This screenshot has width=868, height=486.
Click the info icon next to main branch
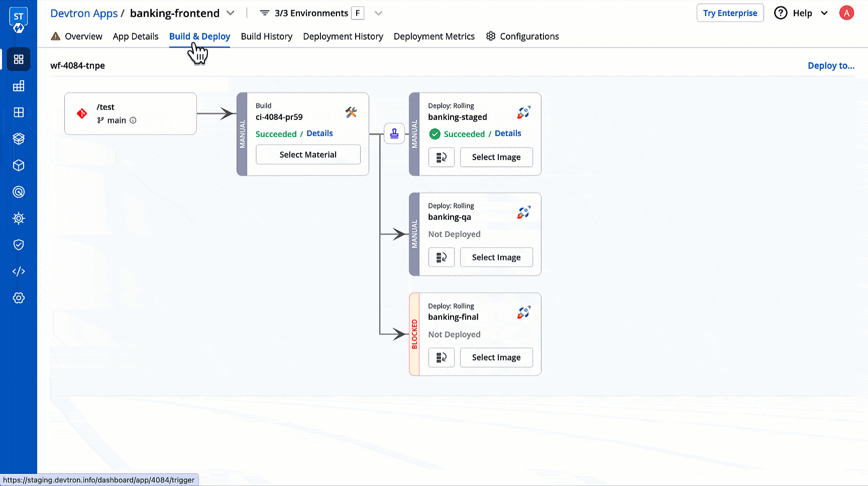(133, 120)
